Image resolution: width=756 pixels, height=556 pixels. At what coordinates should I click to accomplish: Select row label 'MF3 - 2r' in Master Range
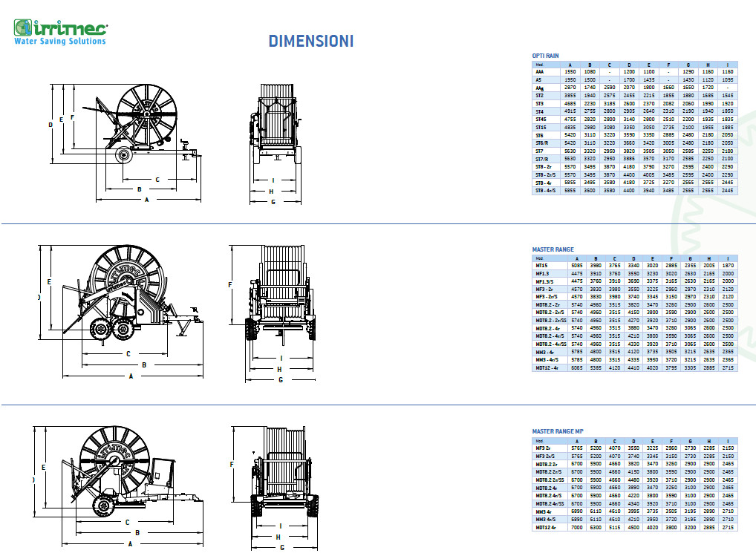point(544,289)
